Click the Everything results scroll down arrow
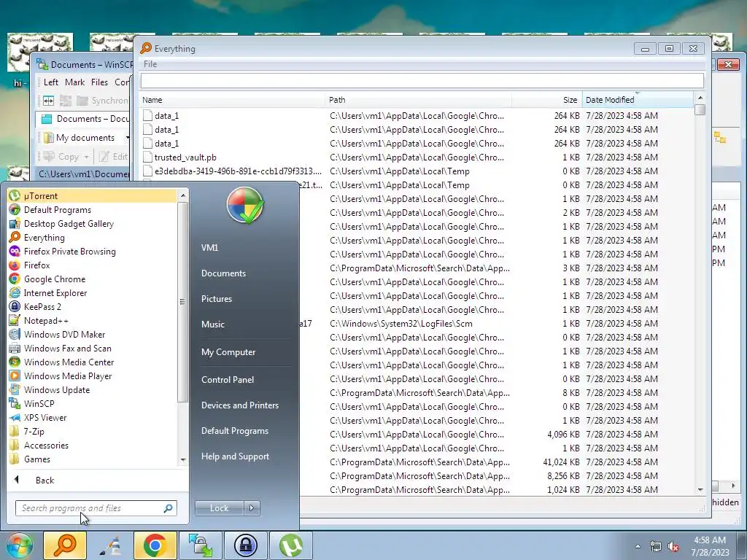The height and width of the screenshot is (560, 747). click(700, 489)
